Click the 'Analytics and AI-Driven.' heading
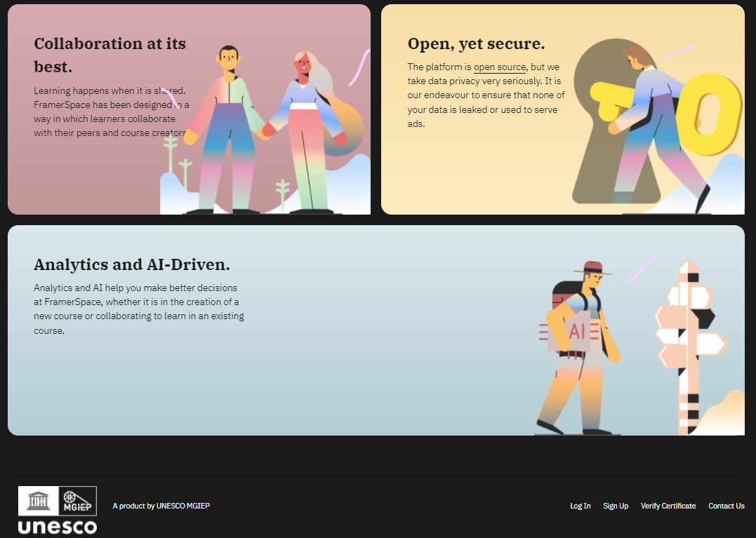Image resolution: width=756 pixels, height=538 pixels. [132, 264]
